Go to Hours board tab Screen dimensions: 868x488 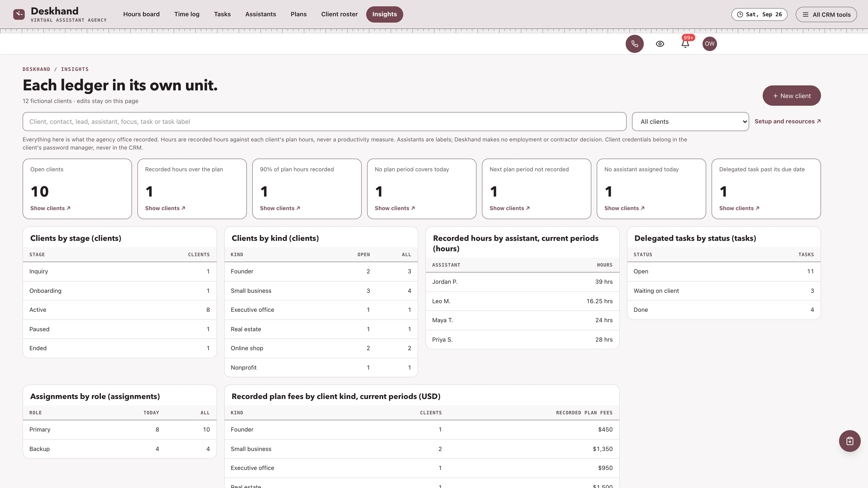[x=141, y=14]
